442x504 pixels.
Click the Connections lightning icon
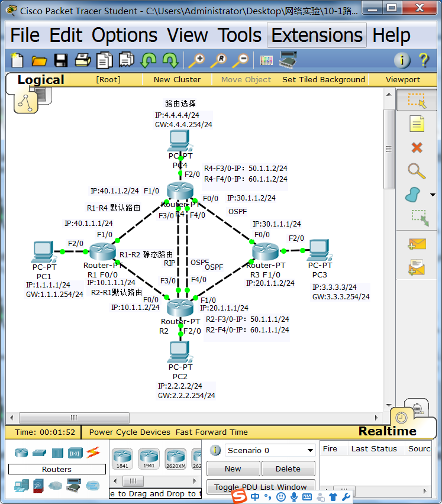coord(93,453)
